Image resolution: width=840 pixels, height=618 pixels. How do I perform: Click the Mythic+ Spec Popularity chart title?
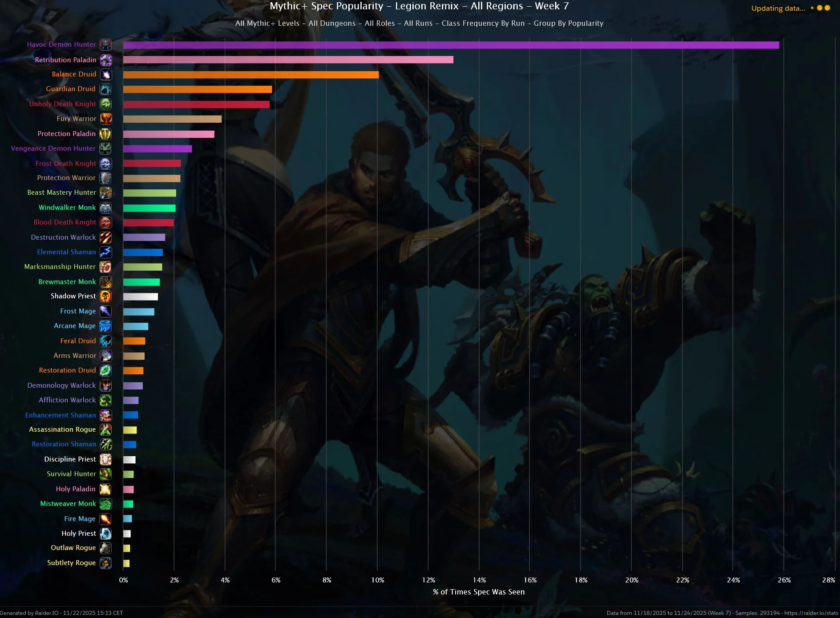click(x=419, y=6)
